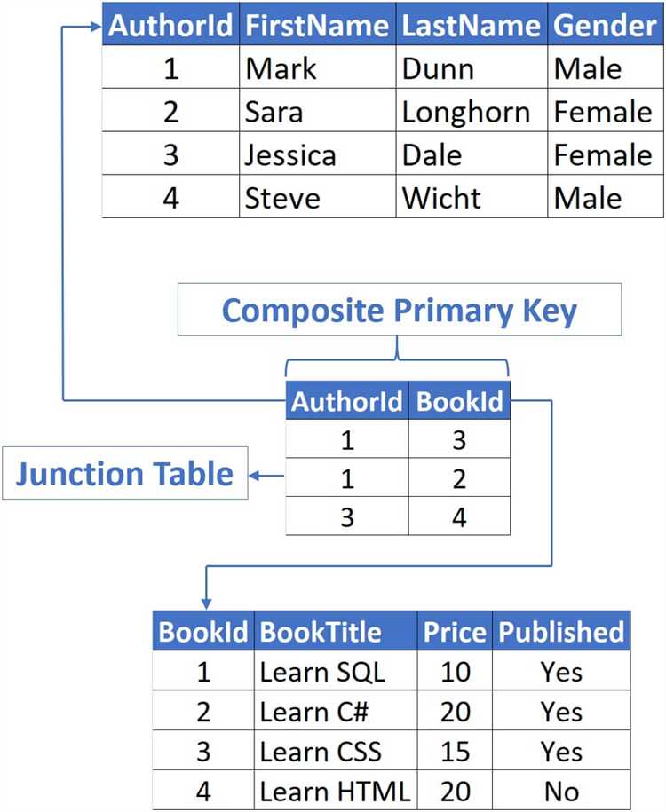This screenshot has width=666, height=812.
Task: Click the AuthorId header in the junction table
Action: [346, 402]
